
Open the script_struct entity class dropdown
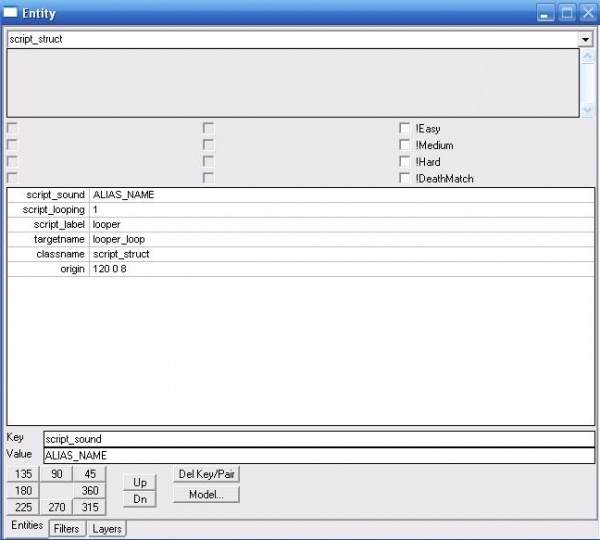point(585,39)
